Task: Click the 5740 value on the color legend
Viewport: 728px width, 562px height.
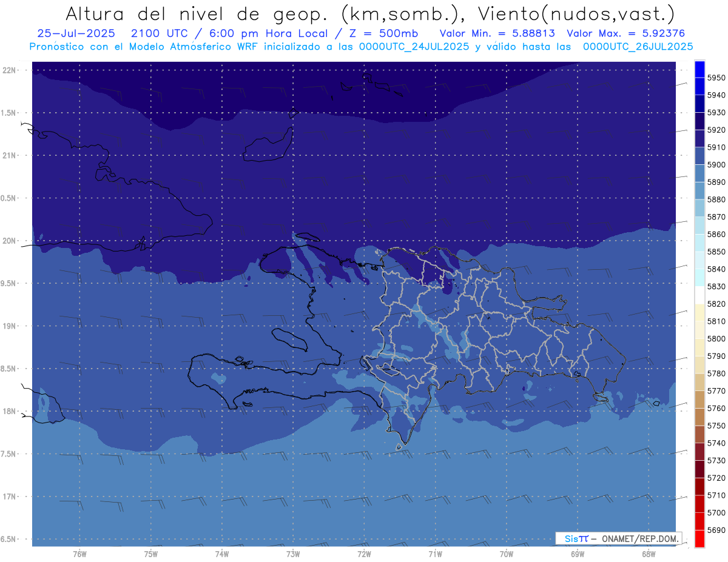Action: 716,444
